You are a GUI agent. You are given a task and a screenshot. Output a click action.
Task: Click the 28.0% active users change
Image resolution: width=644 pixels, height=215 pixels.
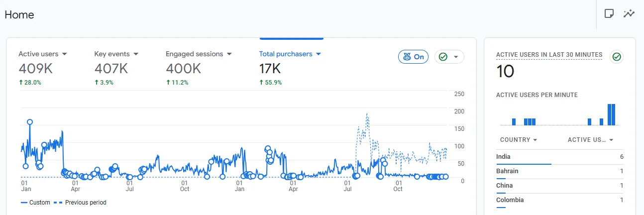click(x=30, y=83)
